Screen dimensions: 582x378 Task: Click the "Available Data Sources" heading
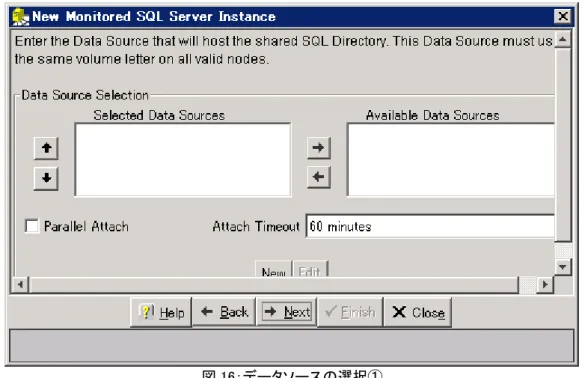coord(432,115)
